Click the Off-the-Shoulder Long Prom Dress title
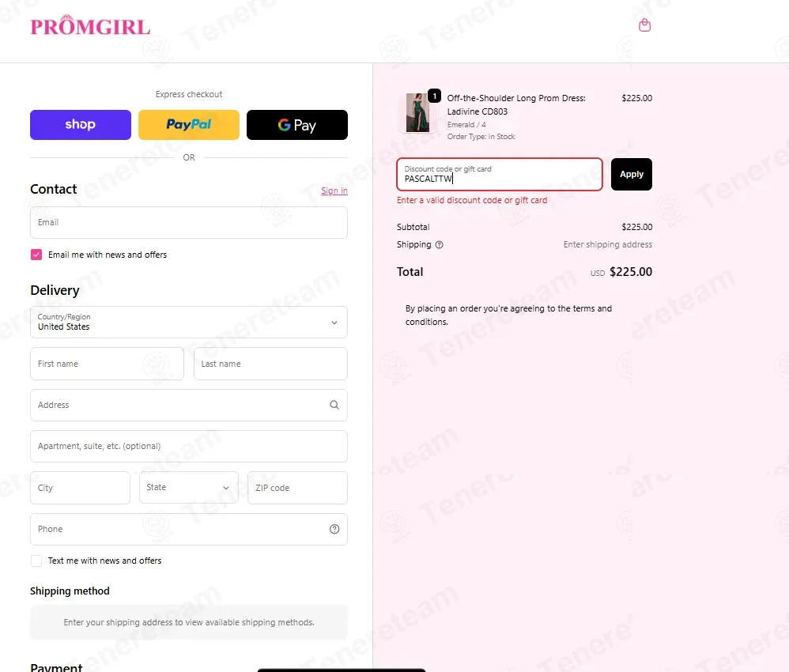 [516, 104]
